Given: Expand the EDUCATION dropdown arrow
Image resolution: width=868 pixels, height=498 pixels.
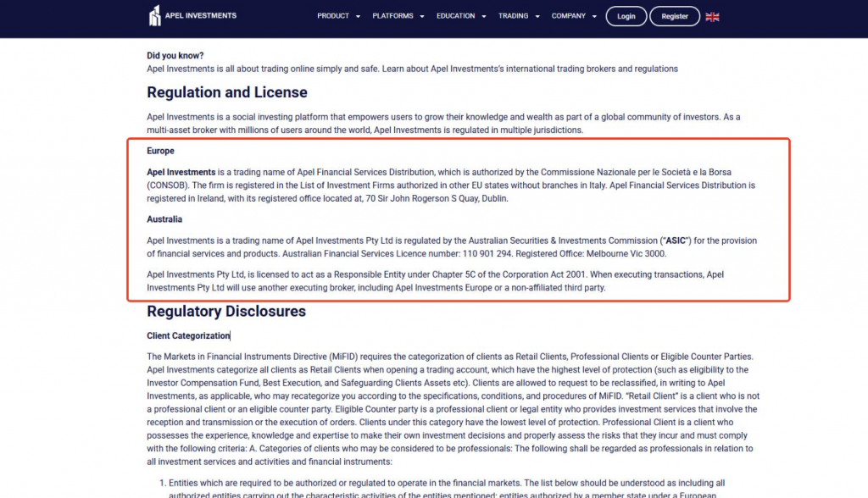Looking at the screenshot, I should [x=484, y=17].
